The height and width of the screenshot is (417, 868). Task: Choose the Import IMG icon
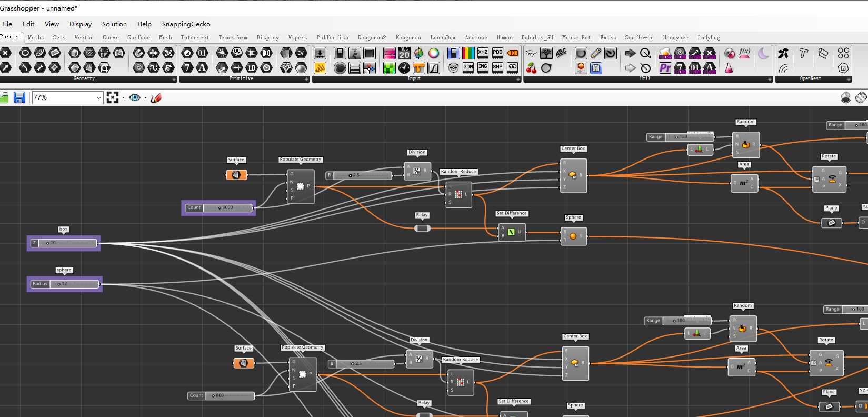[x=483, y=67]
